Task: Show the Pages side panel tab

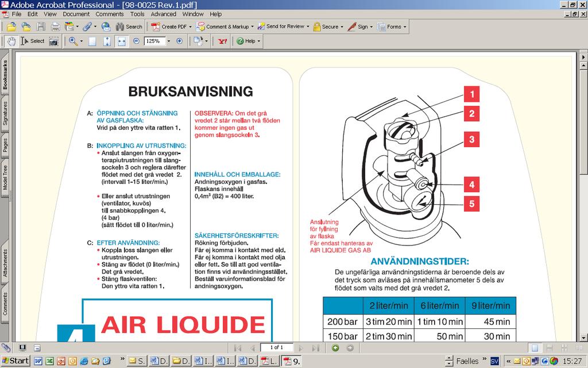Action: coord(5,145)
